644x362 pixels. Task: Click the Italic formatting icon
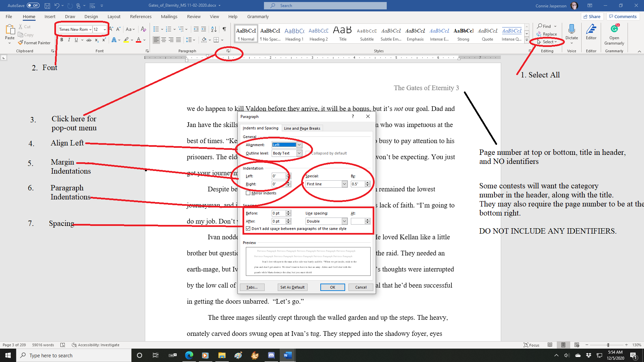[x=69, y=40]
